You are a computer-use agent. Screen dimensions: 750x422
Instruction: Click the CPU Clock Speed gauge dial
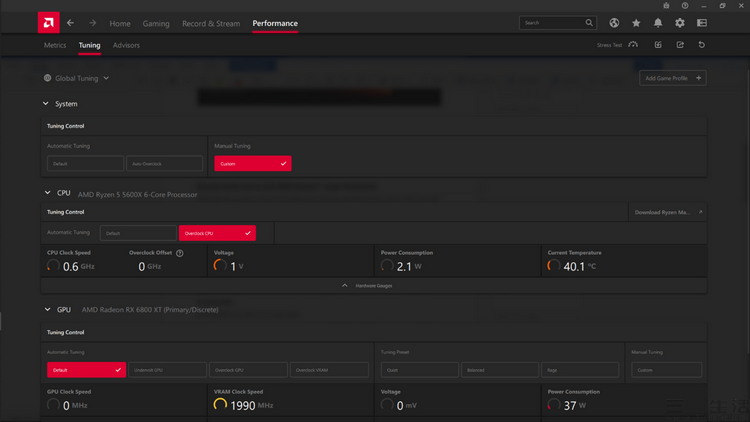tap(53, 265)
